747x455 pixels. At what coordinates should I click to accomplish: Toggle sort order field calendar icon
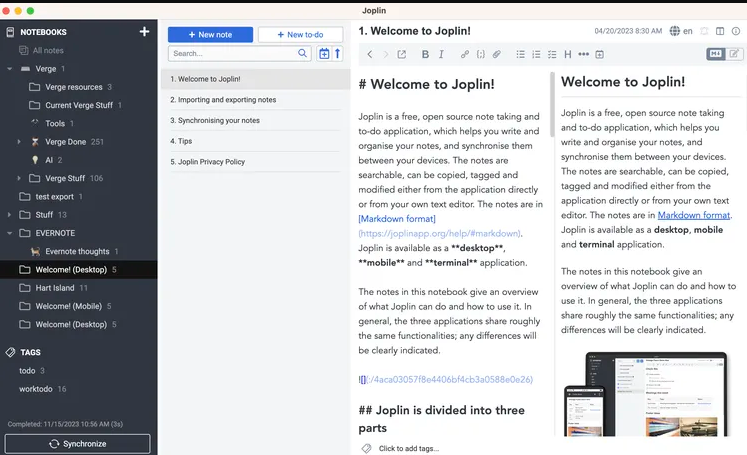pos(324,53)
